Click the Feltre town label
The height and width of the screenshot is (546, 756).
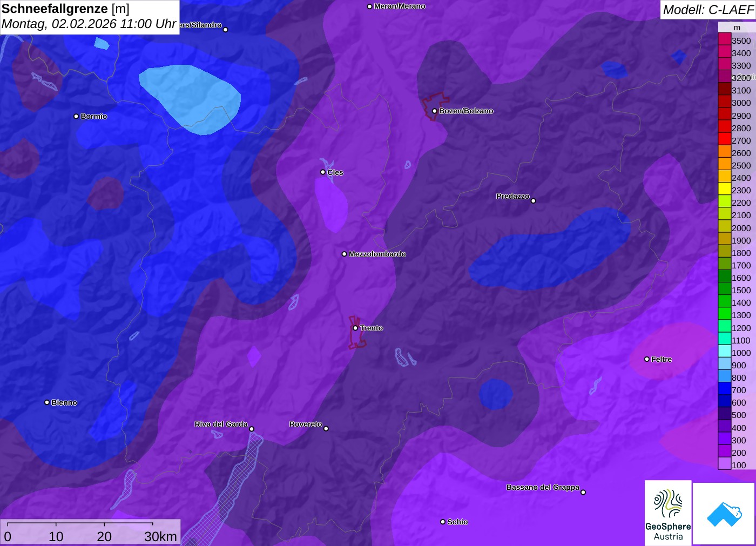(x=661, y=359)
